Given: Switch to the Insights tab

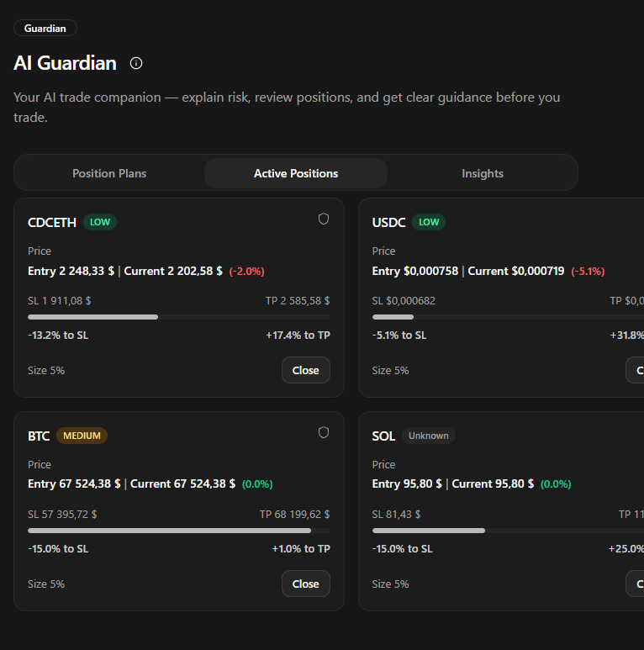Looking at the screenshot, I should click(483, 173).
